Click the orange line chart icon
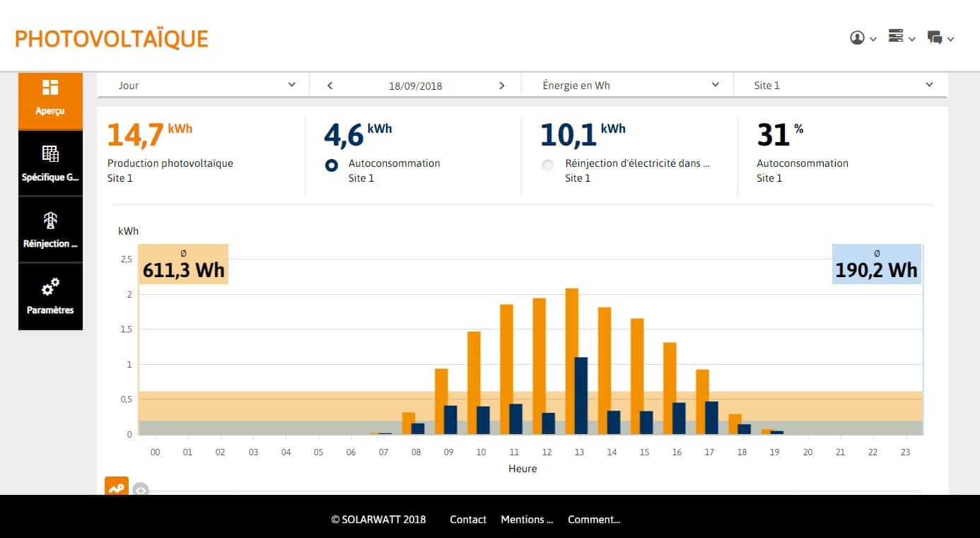Screen dimensions: 980x538 117,487
